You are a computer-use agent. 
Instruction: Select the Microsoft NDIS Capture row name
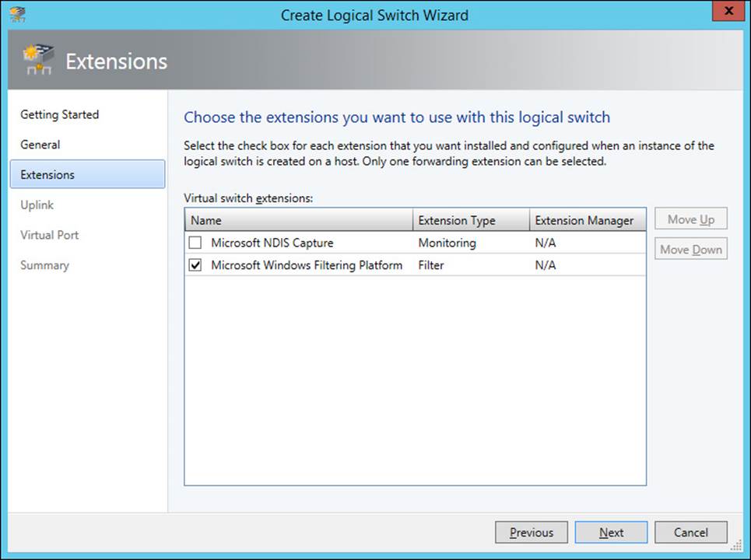(272, 243)
